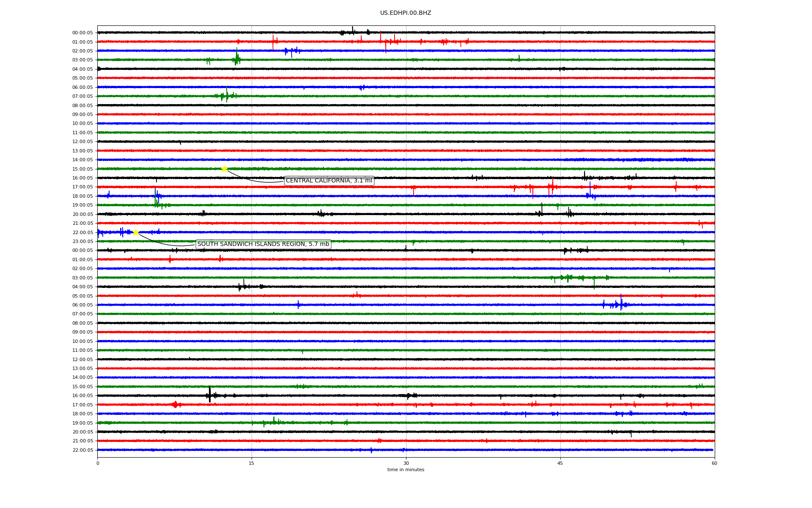This screenshot has height=508, width=812.
Task: Click the CENTRAL CALIFORNIA, 3.1 ml annotation label
Action: pos(329,181)
